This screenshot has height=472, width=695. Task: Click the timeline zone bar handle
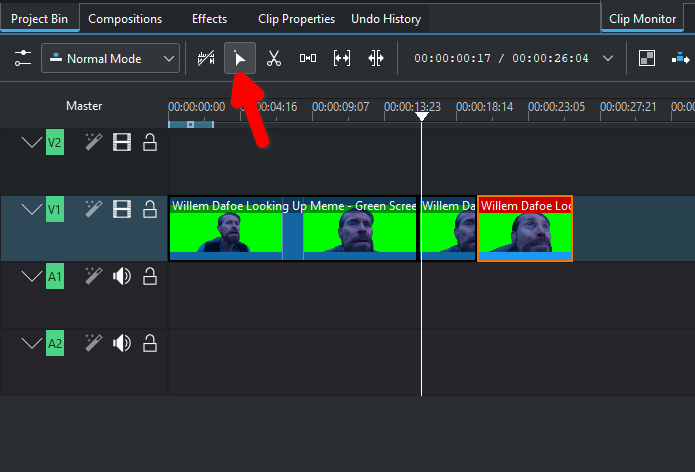[x=191, y=125]
